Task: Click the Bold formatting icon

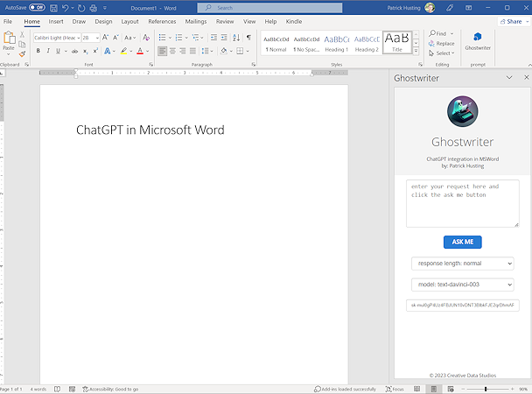Action: coord(38,51)
